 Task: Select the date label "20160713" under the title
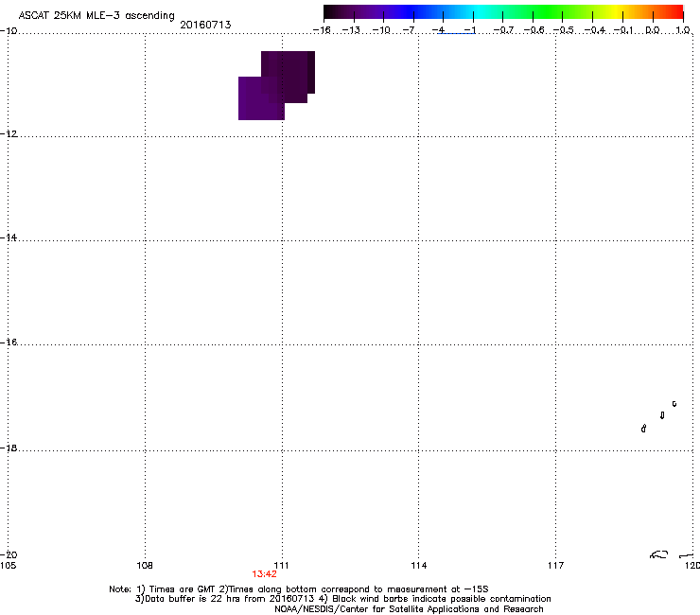(205, 25)
